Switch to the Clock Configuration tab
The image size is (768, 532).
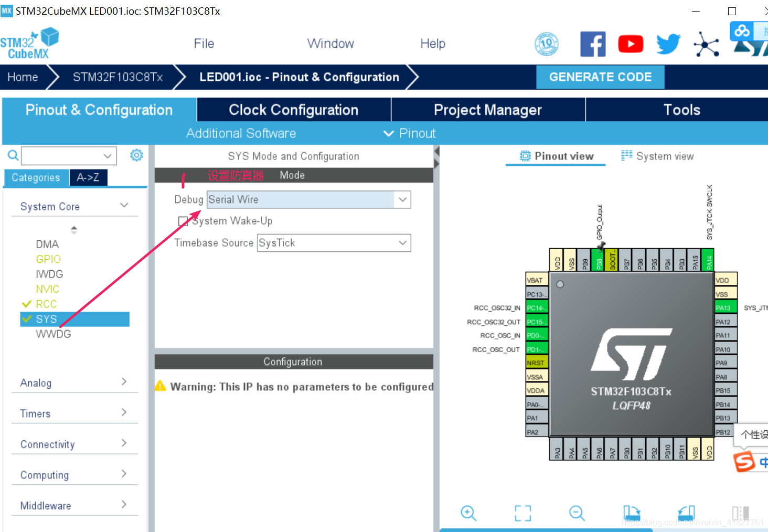coord(294,110)
